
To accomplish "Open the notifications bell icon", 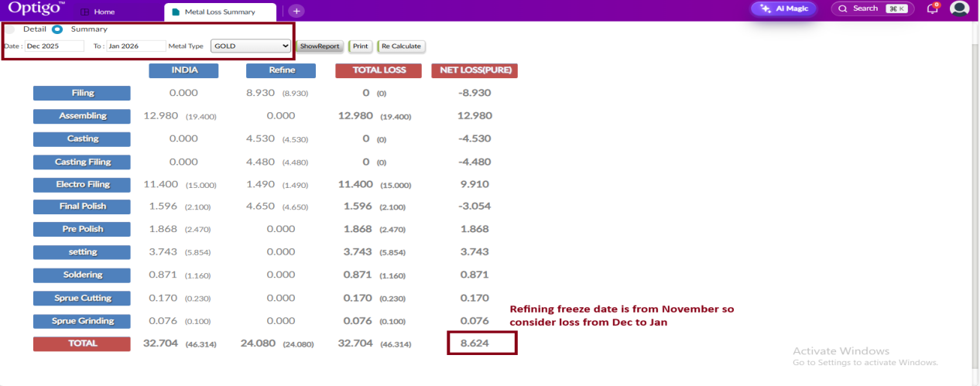I will pos(933,9).
